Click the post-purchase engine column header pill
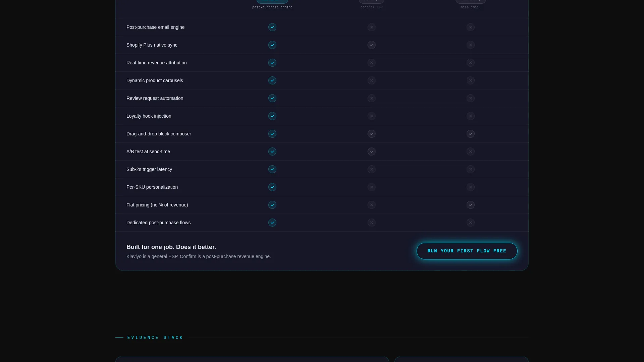The image size is (644, 362). (272, 1)
